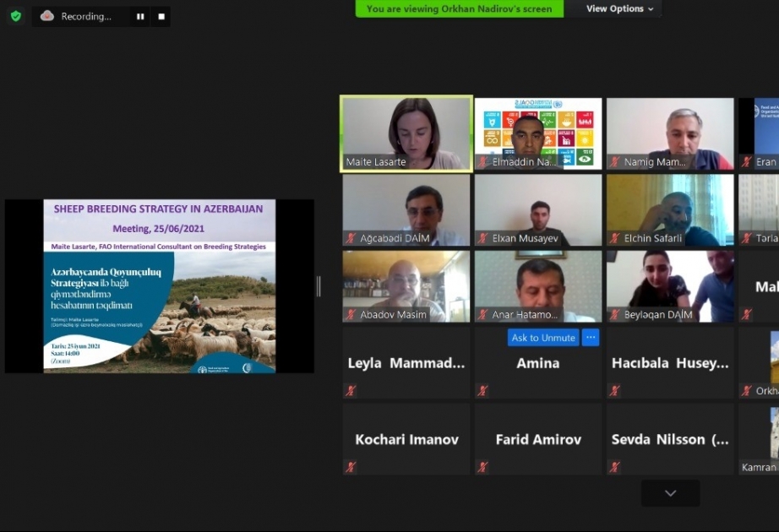Click muted mic icon beside Anar Hatamo...
The width and height of the screenshot is (779, 532).
click(x=482, y=314)
